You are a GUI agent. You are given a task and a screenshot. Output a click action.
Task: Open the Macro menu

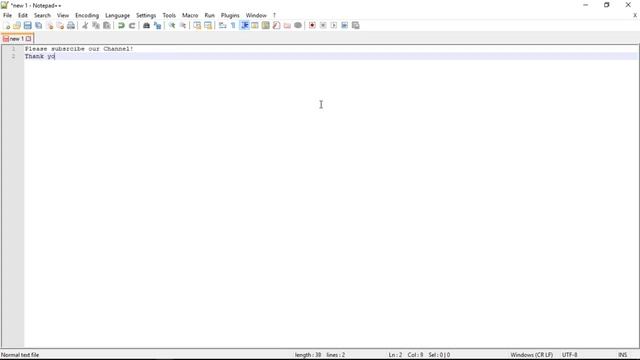[190, 15]
